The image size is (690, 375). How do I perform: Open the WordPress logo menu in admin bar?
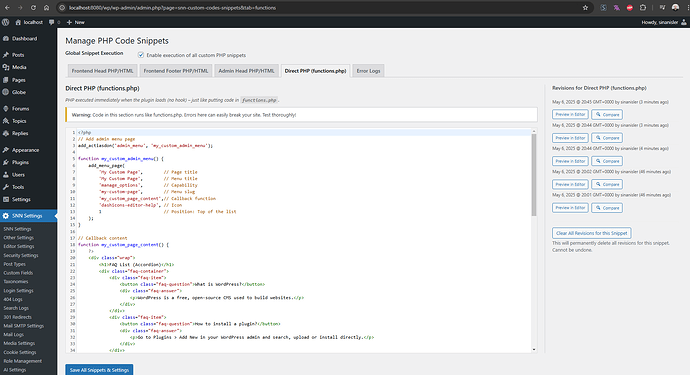[x=6, y=22]
